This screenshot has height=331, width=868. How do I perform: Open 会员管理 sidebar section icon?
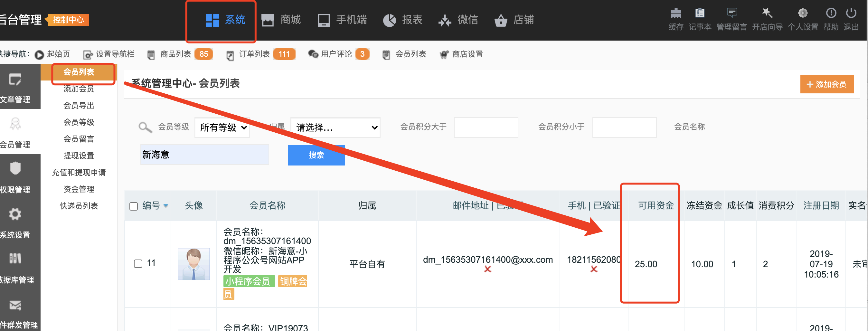point(15,124)
